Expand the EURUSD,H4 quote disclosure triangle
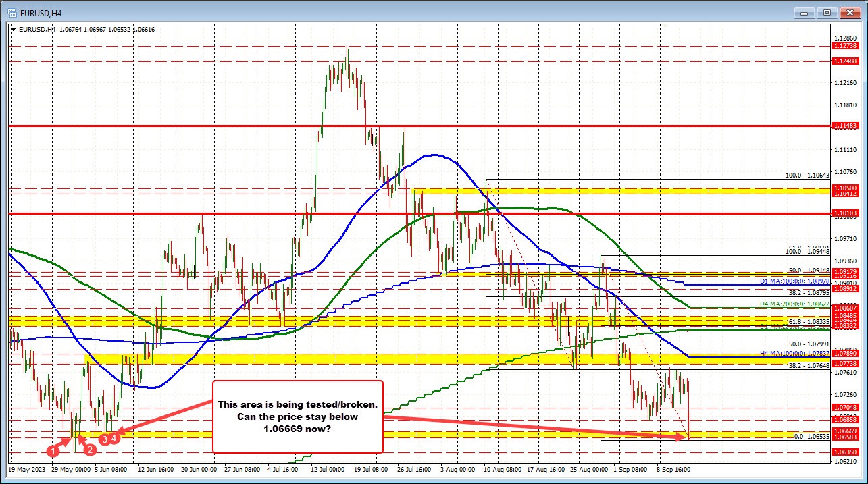 [13, 30]
